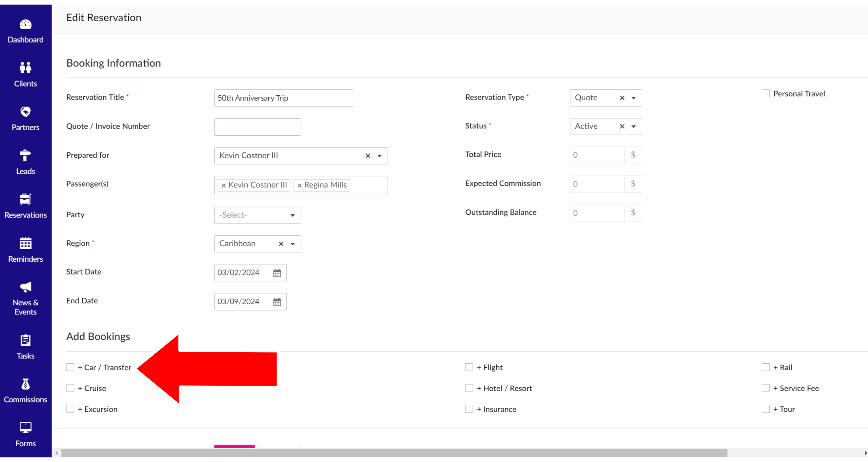
Task: Open Start Date calendar picker icon
Action: click(277, 273)
